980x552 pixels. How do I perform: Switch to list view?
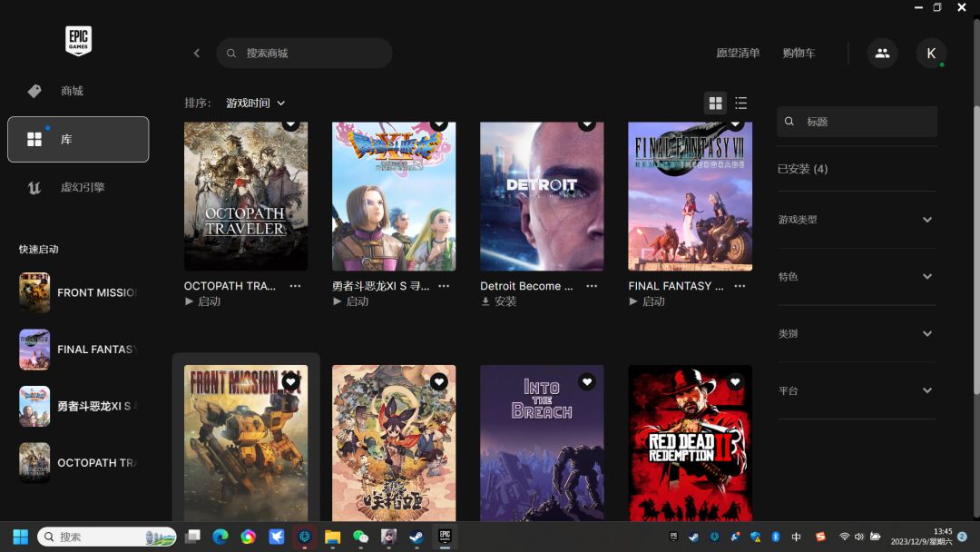tap(741, 103)
